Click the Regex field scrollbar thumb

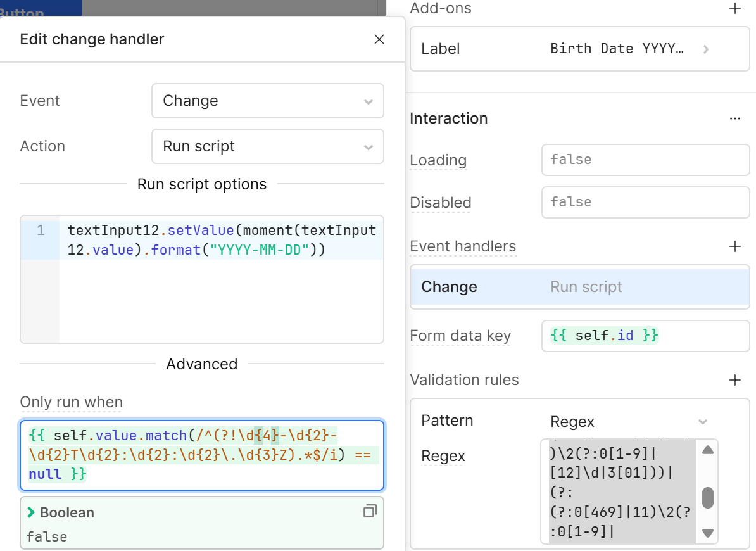coord(707,498)
